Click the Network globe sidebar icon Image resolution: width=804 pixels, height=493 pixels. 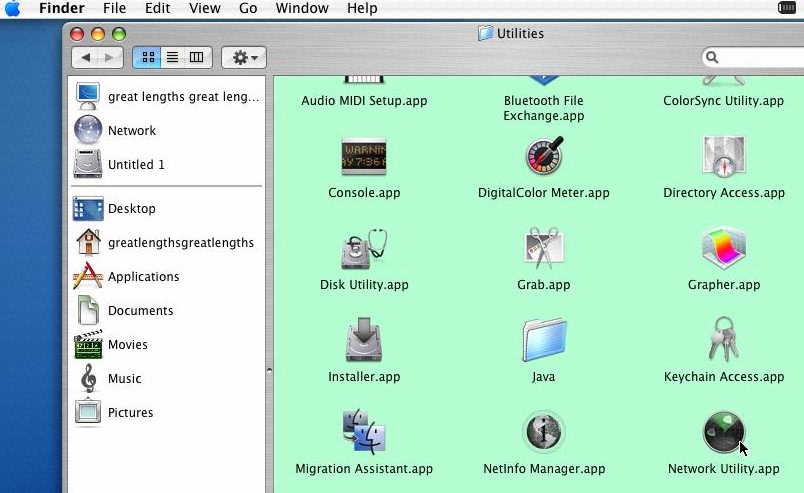coord(88,130)
